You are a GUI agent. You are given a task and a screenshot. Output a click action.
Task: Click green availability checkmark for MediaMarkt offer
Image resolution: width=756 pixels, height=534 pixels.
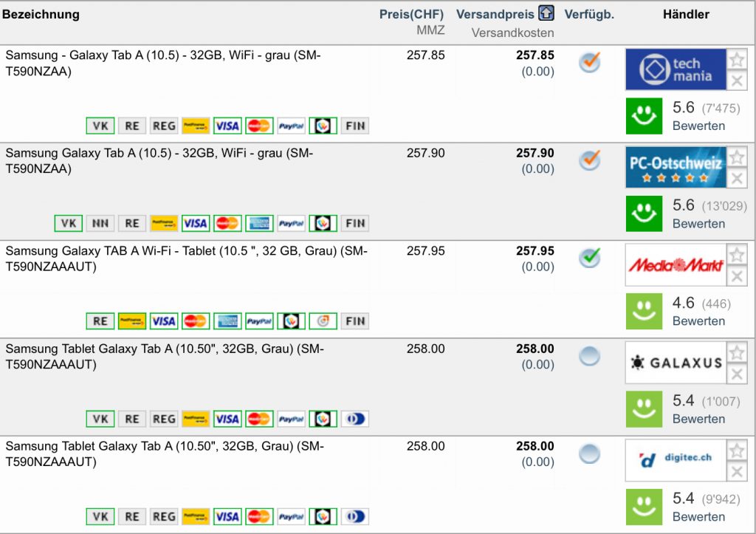tap(589, 258)
